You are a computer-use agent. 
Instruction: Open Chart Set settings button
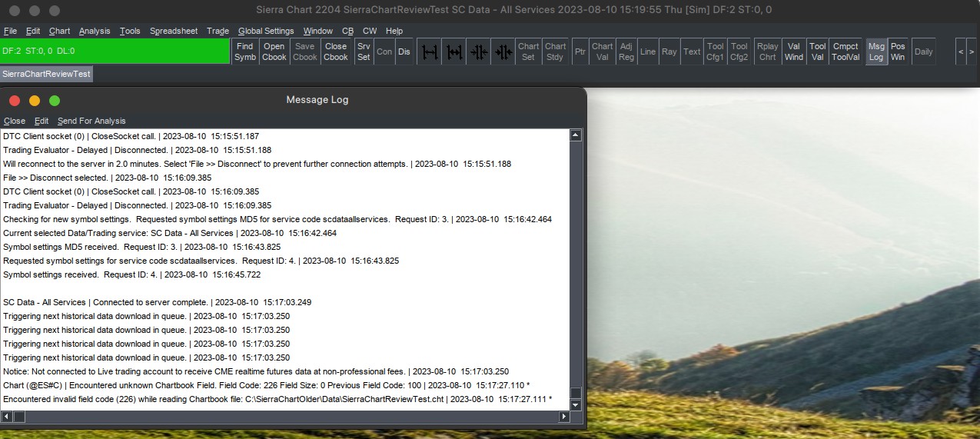point(528,52)
